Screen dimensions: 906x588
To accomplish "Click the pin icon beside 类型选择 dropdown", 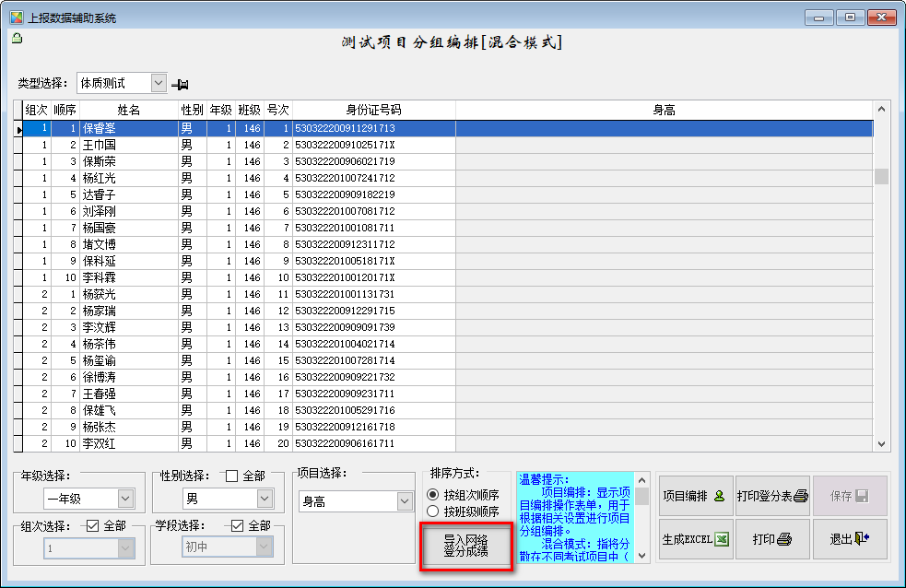I will pyautogui.click(x=180, y=85).
